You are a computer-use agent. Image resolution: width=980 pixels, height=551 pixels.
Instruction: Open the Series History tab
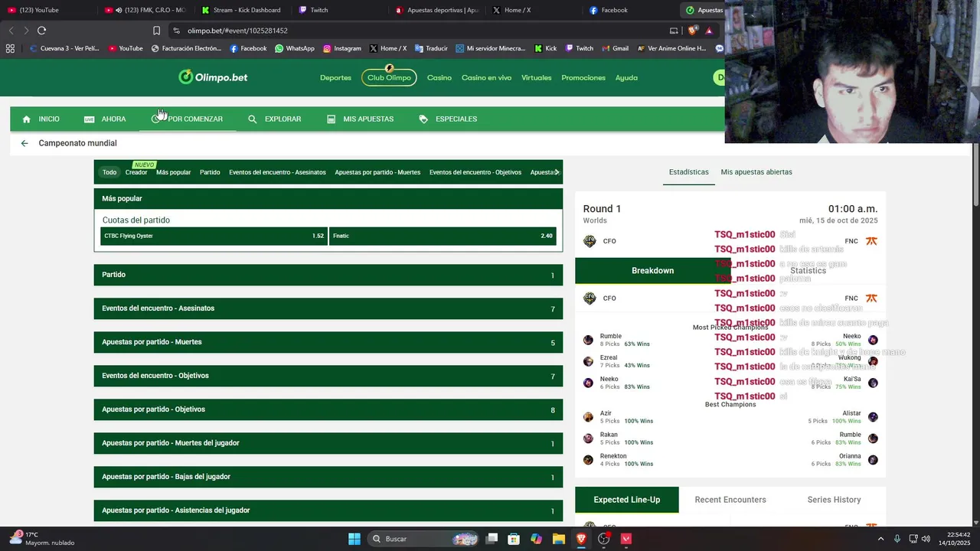tap(834, 500)
